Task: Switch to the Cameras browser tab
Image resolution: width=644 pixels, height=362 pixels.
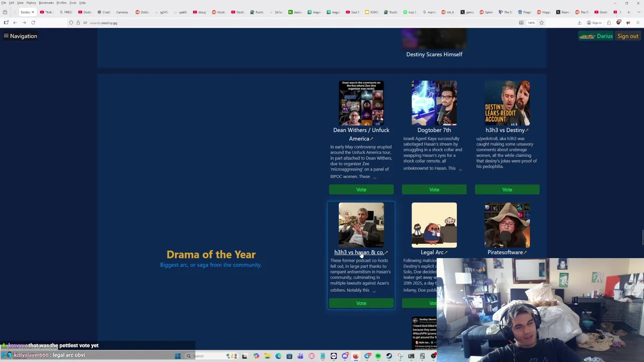Action: pyautogui.click(x=122, y=12)
